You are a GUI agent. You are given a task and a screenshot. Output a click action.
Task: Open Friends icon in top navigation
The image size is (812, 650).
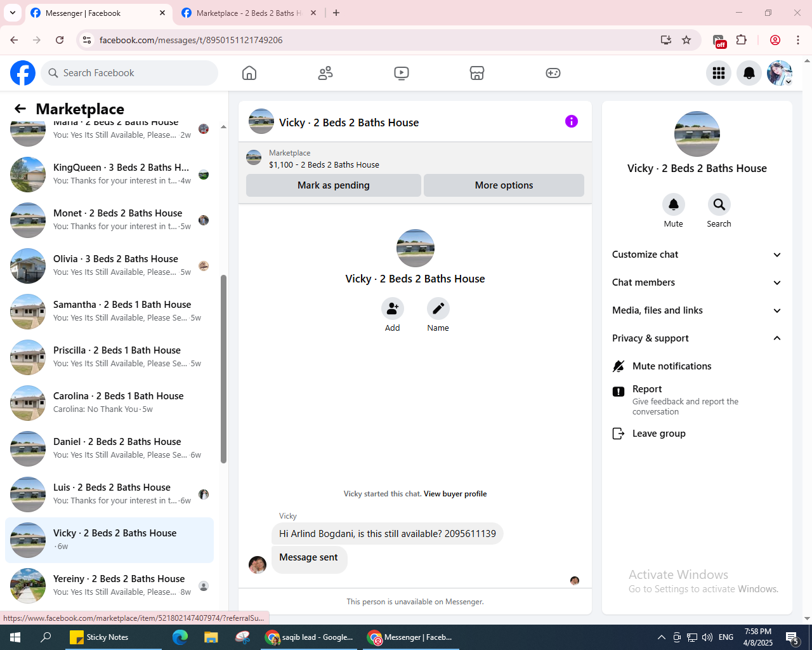[x=325, y=73]
